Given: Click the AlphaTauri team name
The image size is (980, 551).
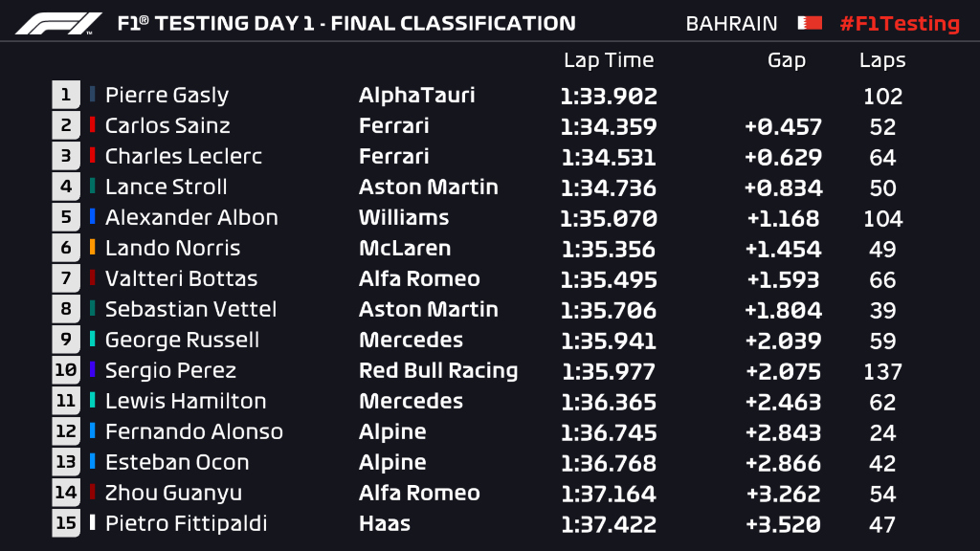Looking at the screenshot, I should click(417, 95).
